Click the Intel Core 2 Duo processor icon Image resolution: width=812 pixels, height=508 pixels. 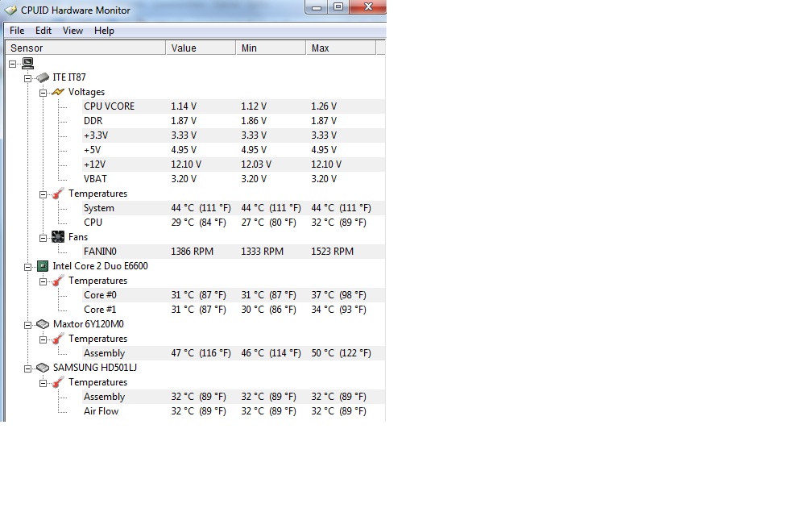tap(43, 266)
